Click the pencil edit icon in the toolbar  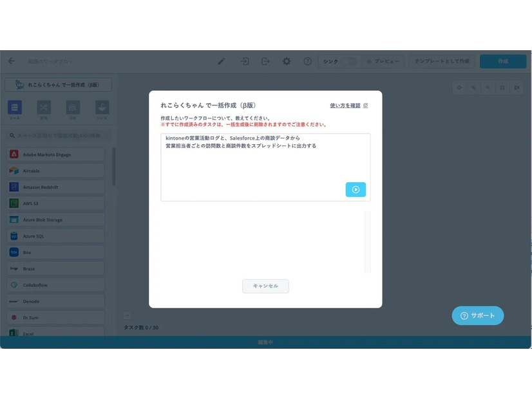coord(221,61)
